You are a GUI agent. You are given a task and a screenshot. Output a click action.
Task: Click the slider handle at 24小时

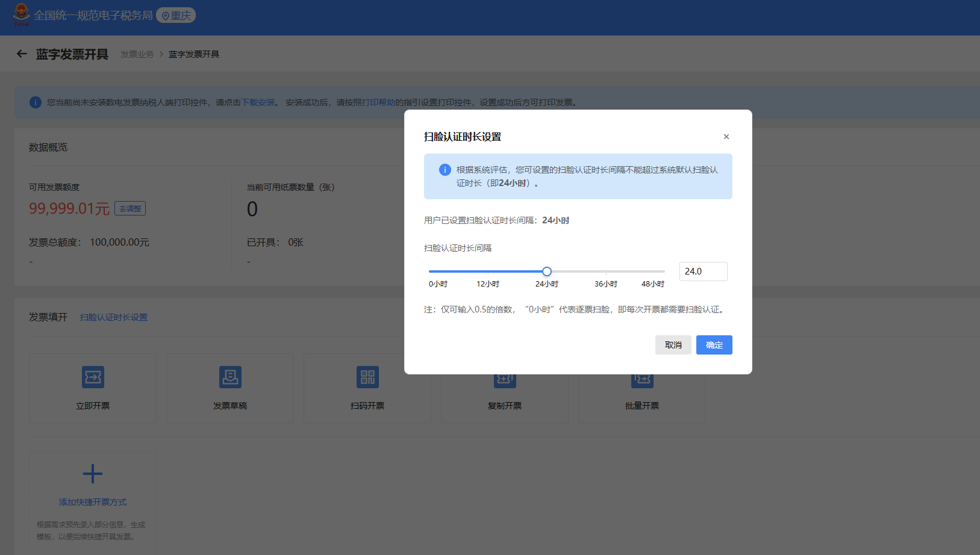[547, 271]
